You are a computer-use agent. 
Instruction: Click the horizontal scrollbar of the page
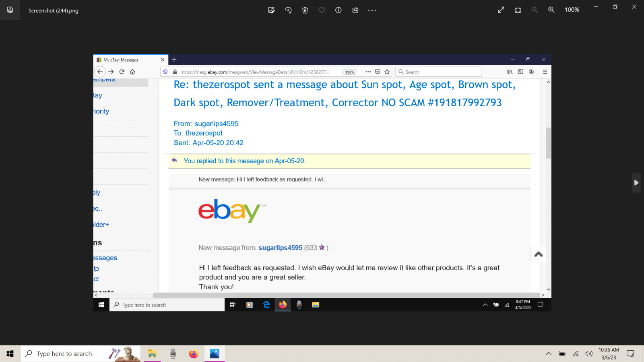[x=346, y=295]
